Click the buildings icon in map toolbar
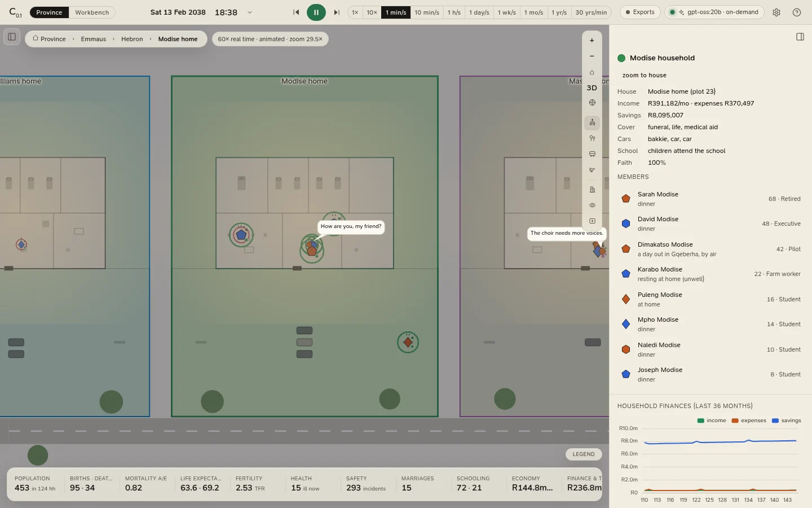The width and height of the screenshot is (812, 508). [x=592, y=190]
